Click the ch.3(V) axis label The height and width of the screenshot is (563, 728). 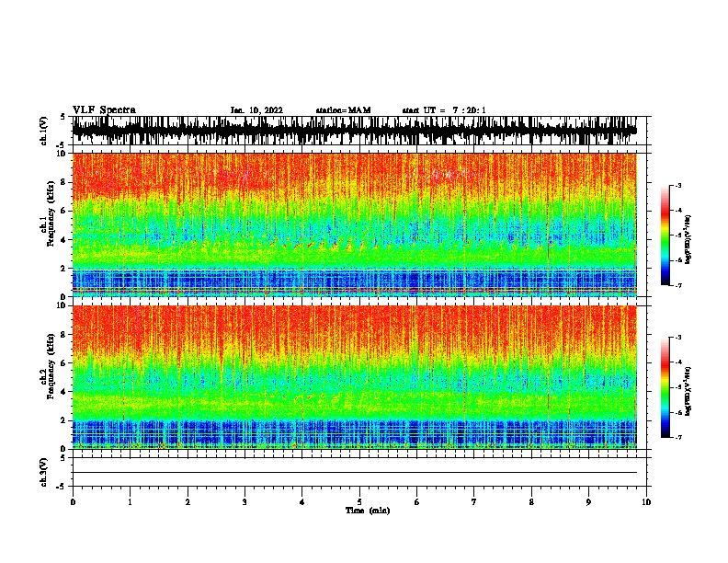43,472
